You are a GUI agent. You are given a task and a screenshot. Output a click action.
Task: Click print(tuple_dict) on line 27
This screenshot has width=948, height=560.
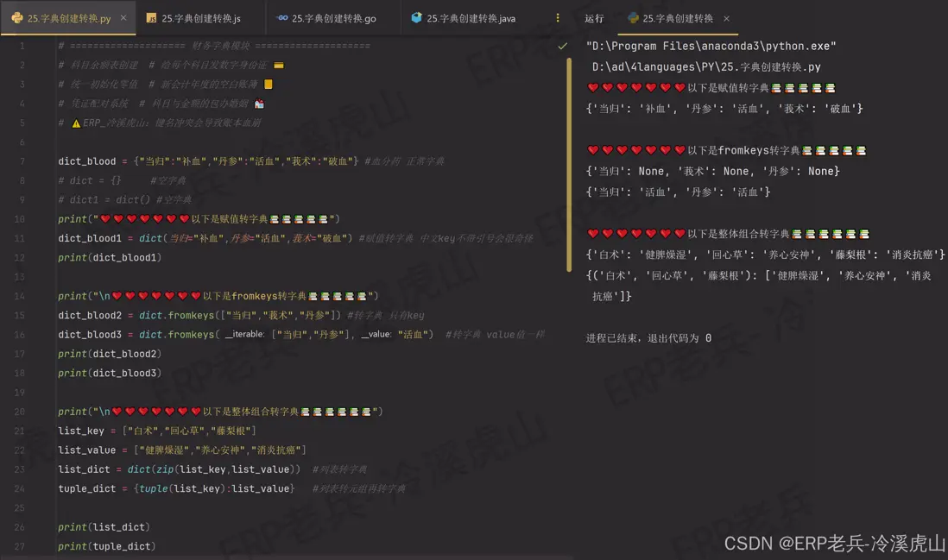tap(107, 546)
